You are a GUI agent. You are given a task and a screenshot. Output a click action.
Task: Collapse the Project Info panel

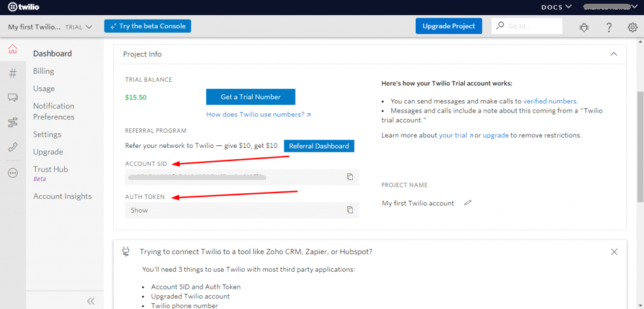click(614, 54)
